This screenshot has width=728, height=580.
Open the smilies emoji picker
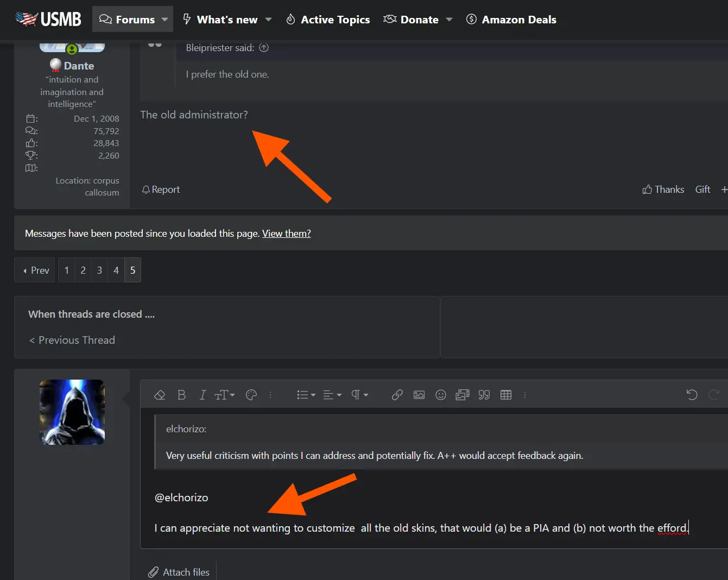coord(441,395)
